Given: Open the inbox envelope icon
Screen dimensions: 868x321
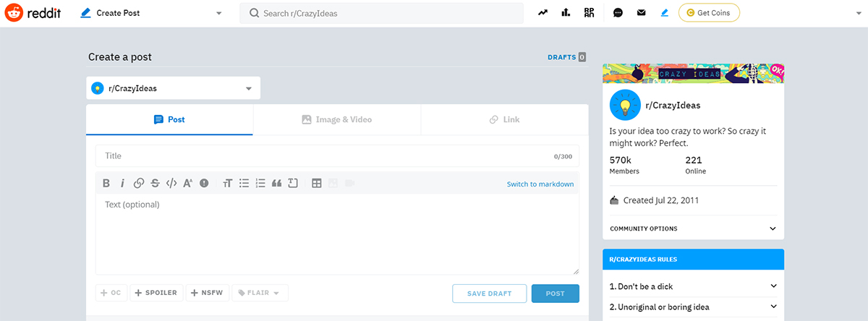Looking at the screenshot, I should click(x=641, y=13).
